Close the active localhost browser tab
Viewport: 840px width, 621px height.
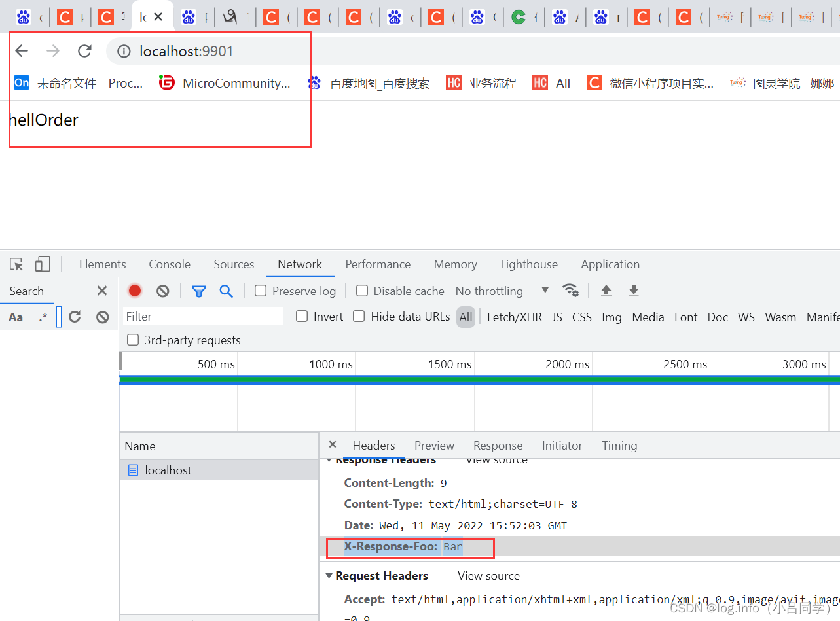(158, 17)
